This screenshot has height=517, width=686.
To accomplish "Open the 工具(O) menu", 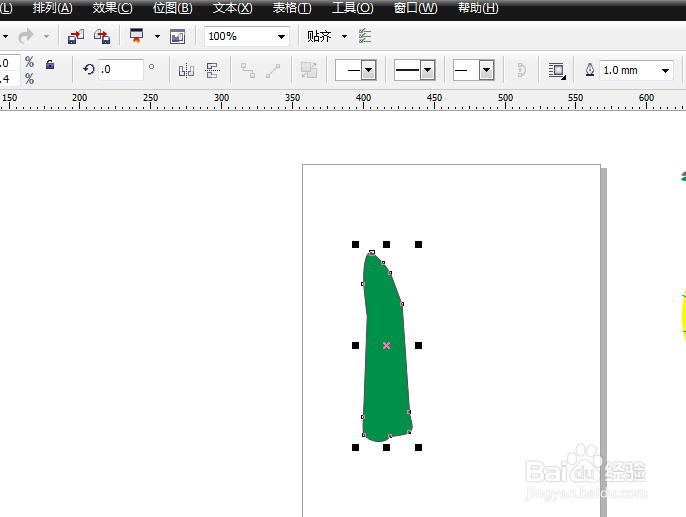I will pos(353,8).
